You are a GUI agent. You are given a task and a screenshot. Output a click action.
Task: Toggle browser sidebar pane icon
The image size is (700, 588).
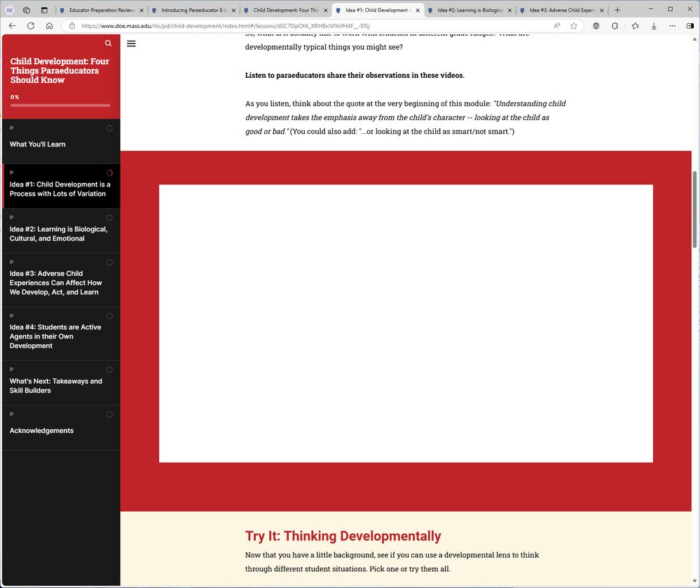pos(689,26)
